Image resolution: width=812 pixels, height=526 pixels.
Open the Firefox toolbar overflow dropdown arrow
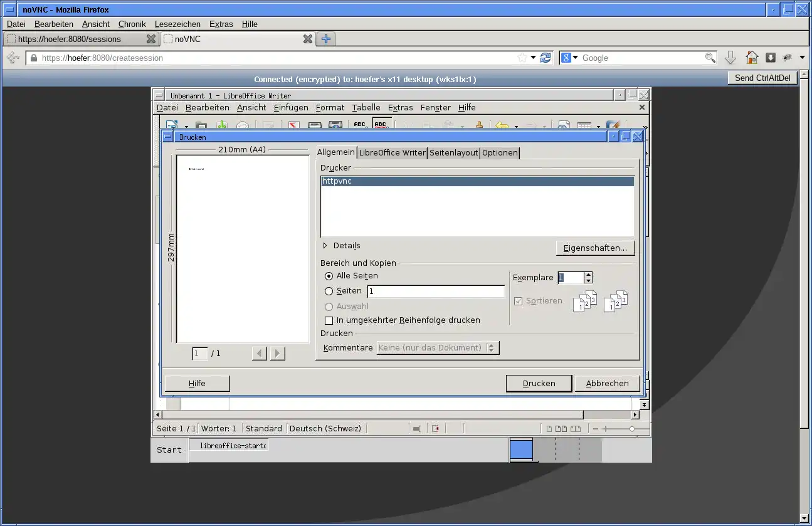pyautogui.click(x=802, y=58)
